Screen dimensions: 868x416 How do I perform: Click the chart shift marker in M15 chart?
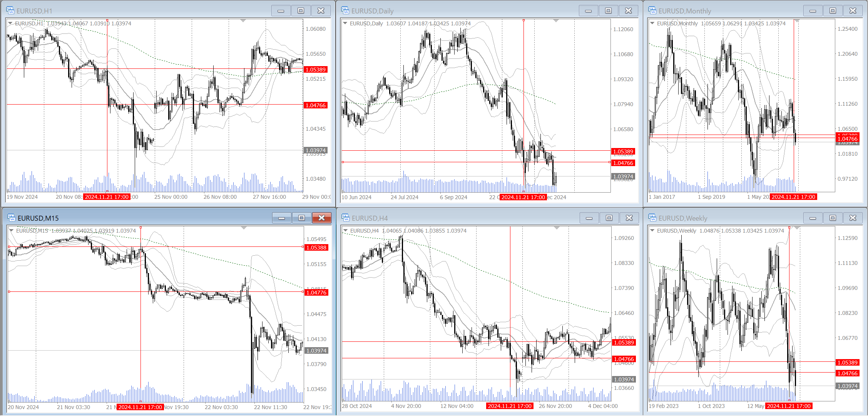[244, 228]
